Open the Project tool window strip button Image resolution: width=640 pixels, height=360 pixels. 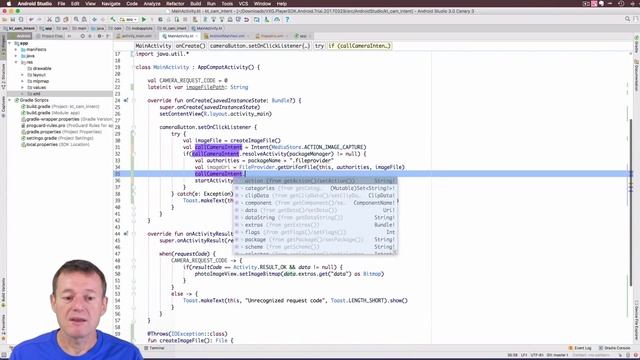point(3,46)
